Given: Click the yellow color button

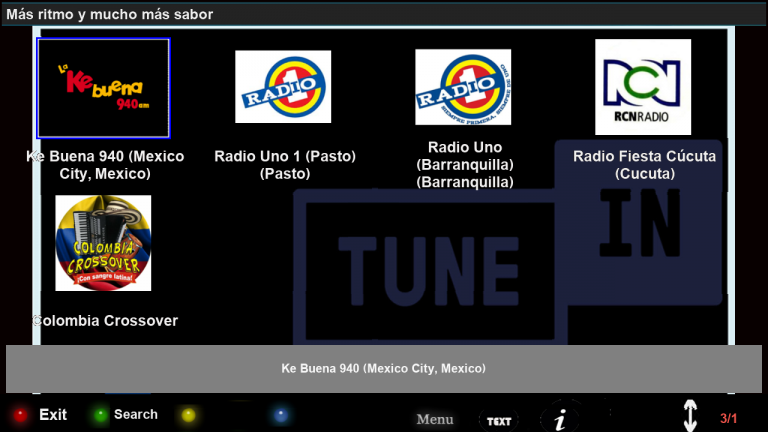Looking at the screenshot, I should (x=189, y=415).
